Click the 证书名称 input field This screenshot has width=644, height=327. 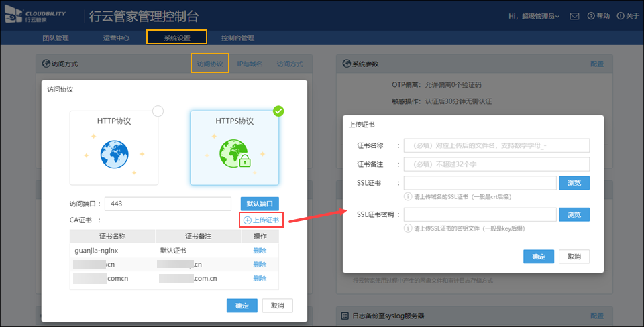point(496,145)
